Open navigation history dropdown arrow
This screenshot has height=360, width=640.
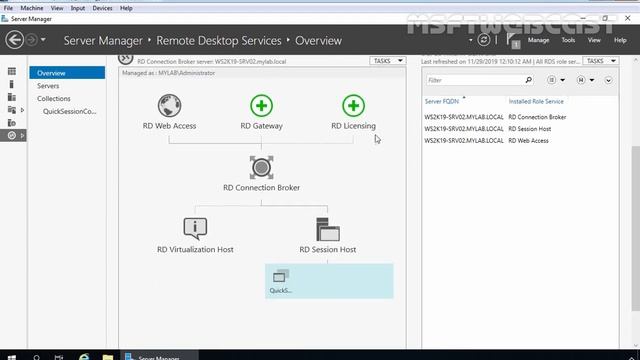coord(43,40)
